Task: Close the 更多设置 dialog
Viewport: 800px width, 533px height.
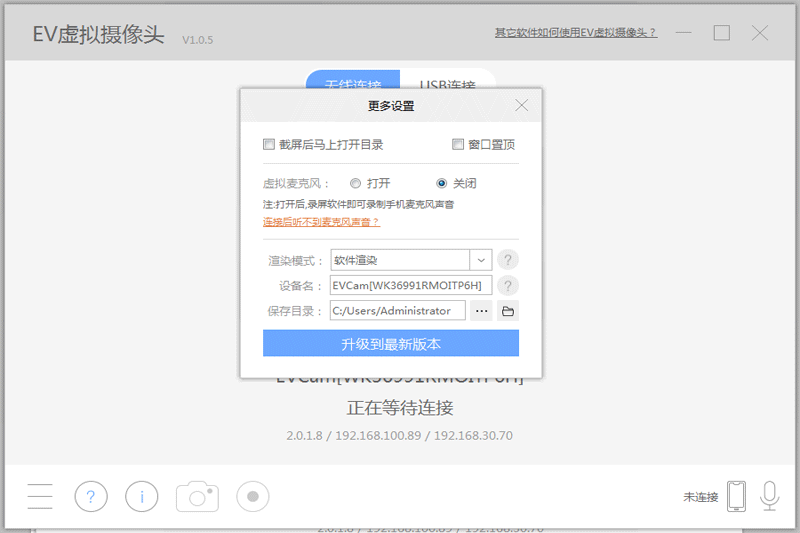Action: click(521, 106)
